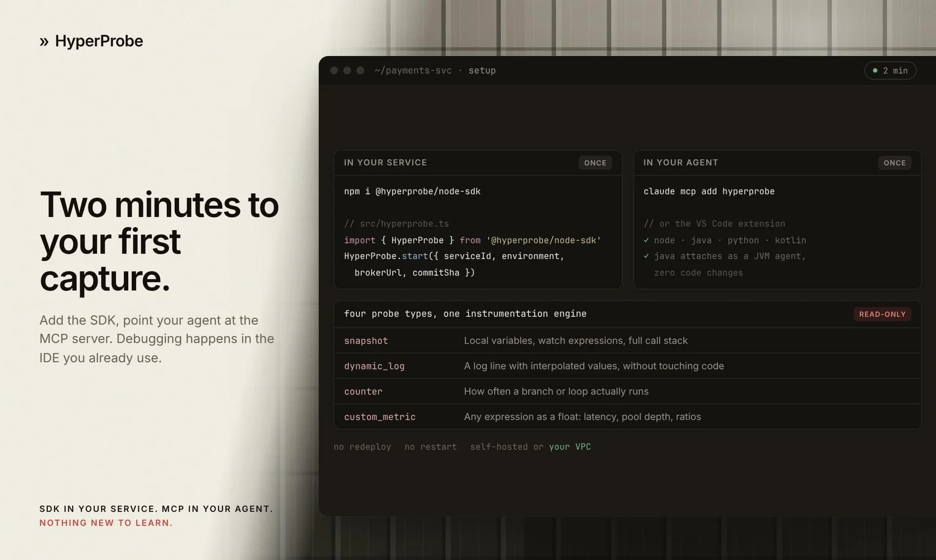The height and width of the screenshot is (560, 936).
Task: Click the "Add the SDK, point your agent" paragraph
Action: (157, 339)
